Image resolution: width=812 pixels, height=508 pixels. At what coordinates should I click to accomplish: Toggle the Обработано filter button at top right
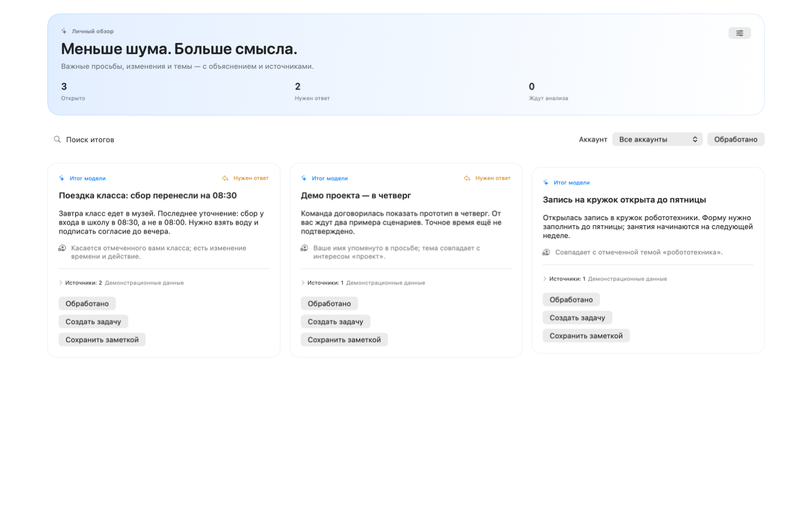pos(736,139)
